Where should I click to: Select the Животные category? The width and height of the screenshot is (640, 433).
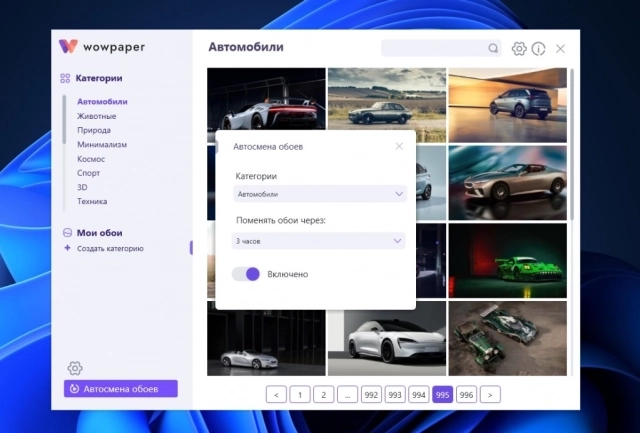[x=96, y=116]
